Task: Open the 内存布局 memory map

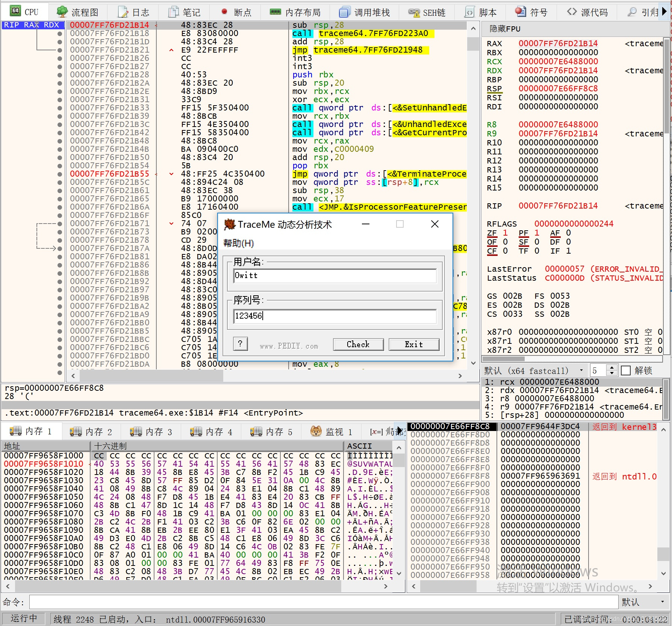Action: point(296,12)
